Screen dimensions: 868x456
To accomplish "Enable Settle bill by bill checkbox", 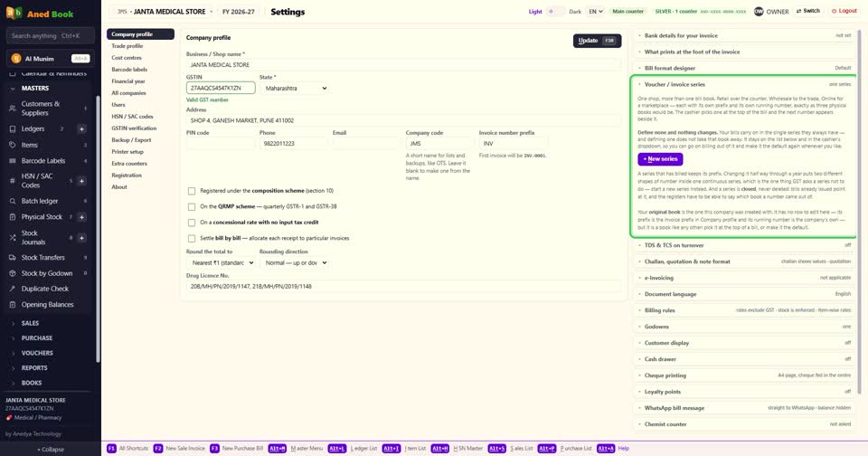I will (192, 238).
